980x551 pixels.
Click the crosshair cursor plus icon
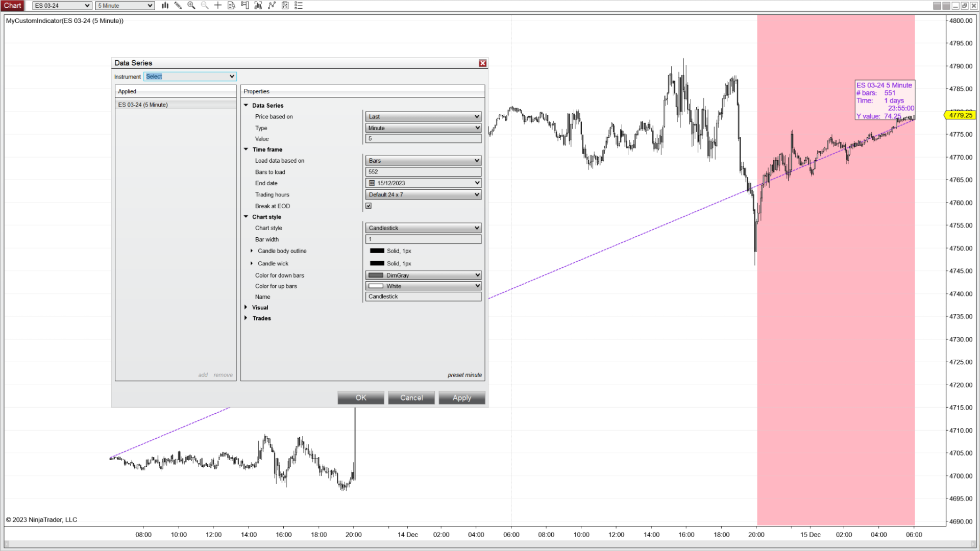tap(218, 6)
